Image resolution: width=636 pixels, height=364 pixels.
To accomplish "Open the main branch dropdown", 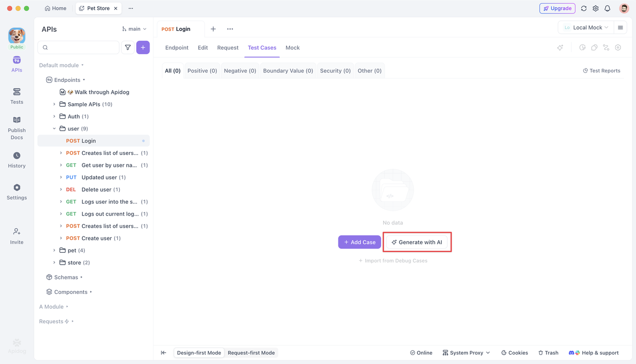I will [134, 29].
